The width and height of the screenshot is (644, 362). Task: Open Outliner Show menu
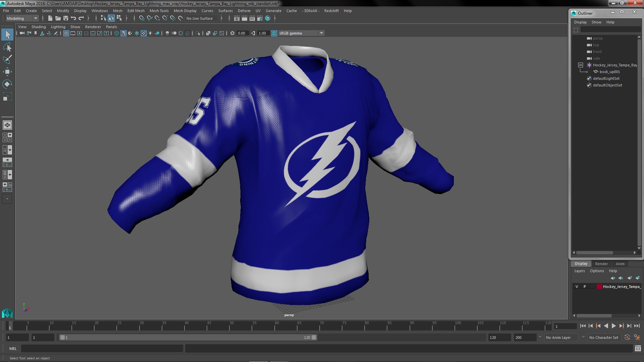coord(596,22)
